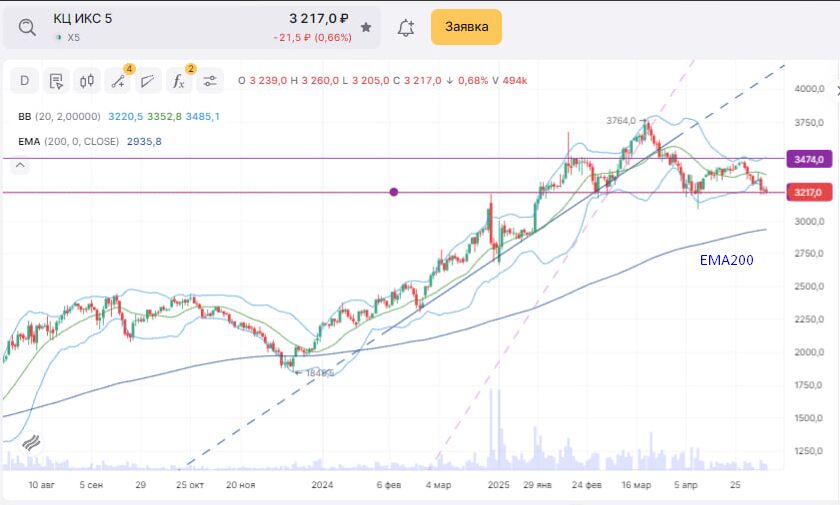Open indicators list via line-plus icon
Screen dimensions: 840x505
[x=118, y=81]
